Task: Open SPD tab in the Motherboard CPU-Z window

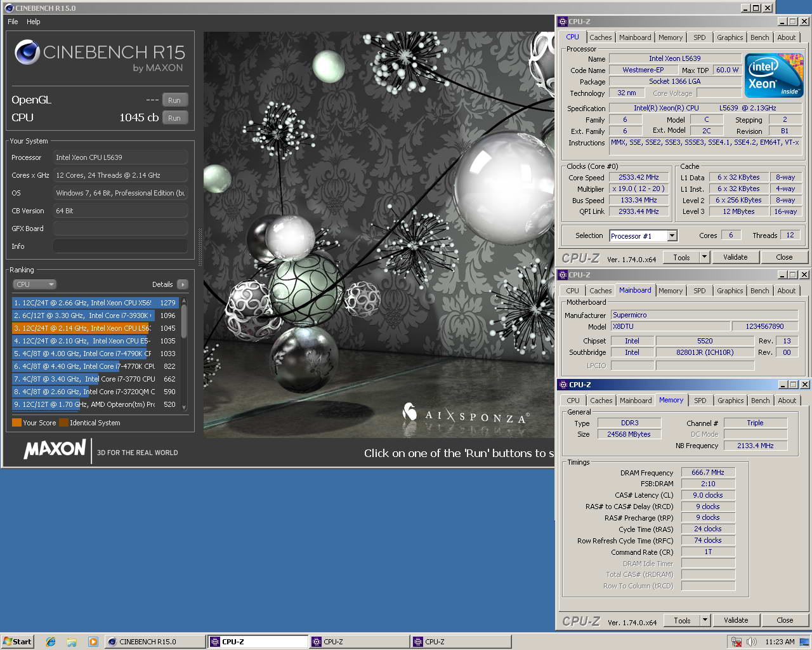Action: pyautogui.click(x=699, y=291)
